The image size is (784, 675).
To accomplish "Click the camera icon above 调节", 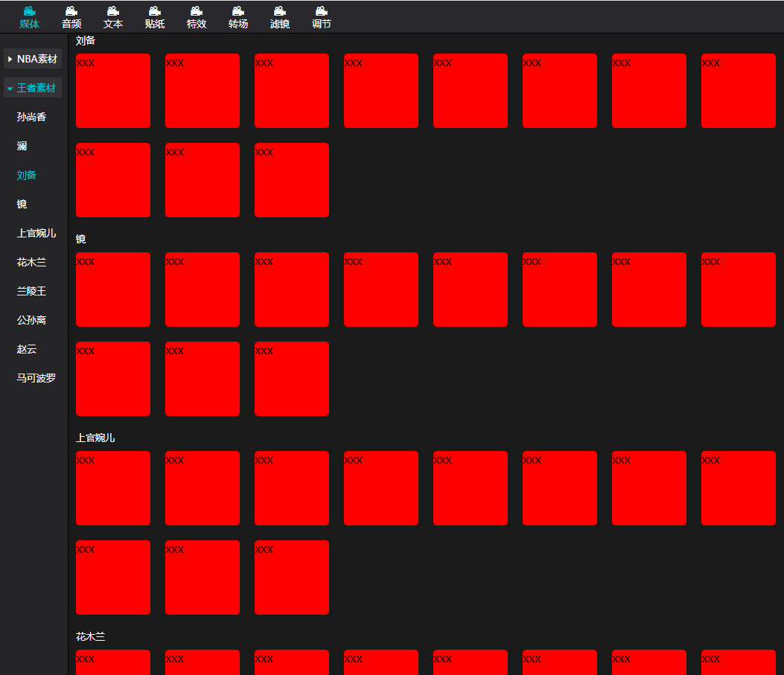I will (322, 11).
